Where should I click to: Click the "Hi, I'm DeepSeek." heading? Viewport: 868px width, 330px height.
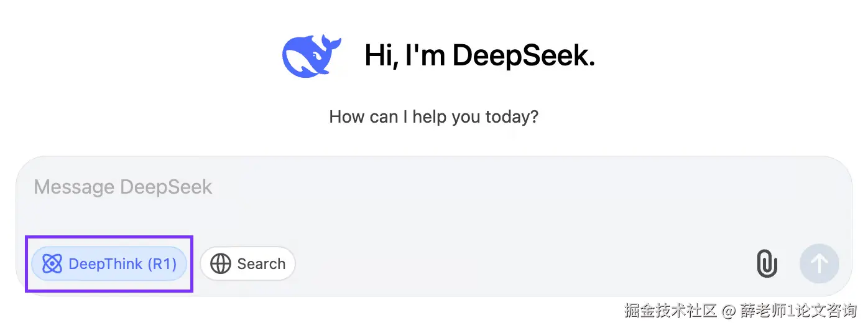tap(479, 55)
